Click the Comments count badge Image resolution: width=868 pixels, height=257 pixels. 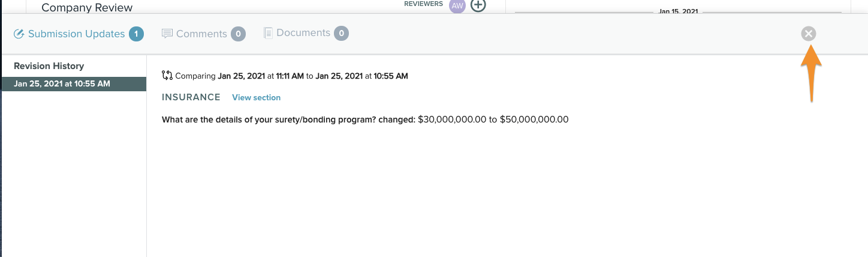[x=238, y=34]
